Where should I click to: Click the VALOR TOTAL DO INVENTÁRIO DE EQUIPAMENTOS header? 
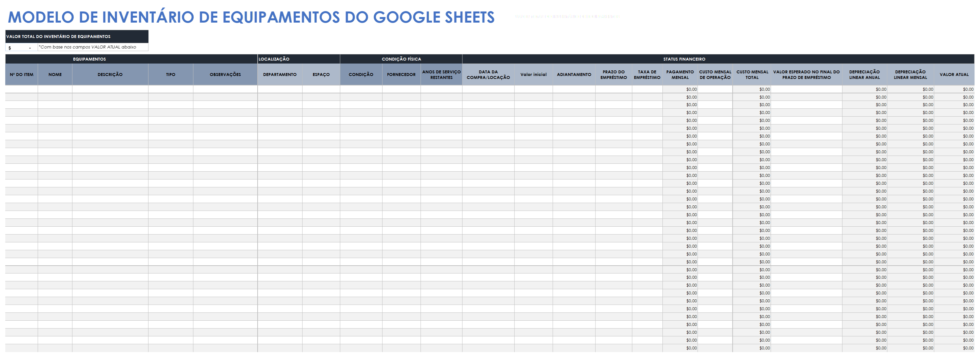coord(77,36)
